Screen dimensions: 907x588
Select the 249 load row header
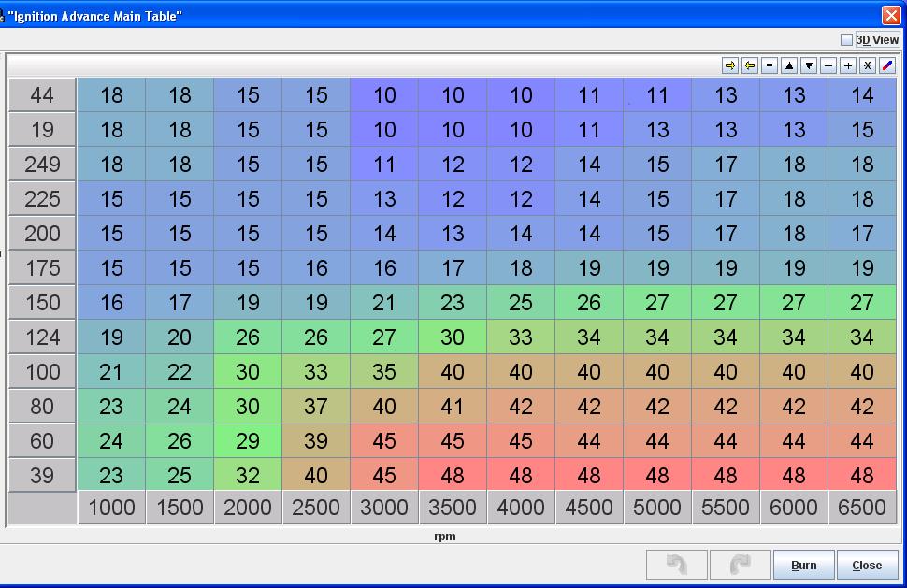tap(42, 165)
